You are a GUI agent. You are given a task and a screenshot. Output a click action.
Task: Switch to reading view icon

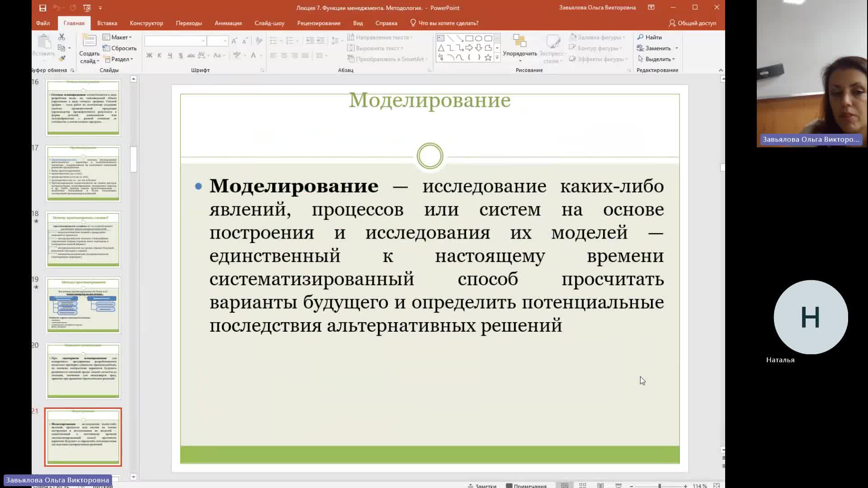pyautogui.click(x=600, y=486)
